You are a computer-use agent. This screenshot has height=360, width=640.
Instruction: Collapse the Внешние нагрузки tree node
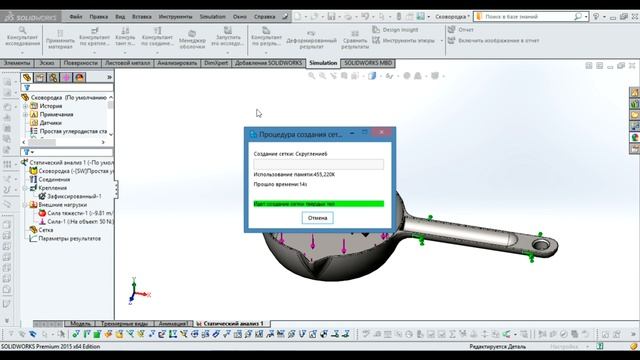click(x=25, y=205)
